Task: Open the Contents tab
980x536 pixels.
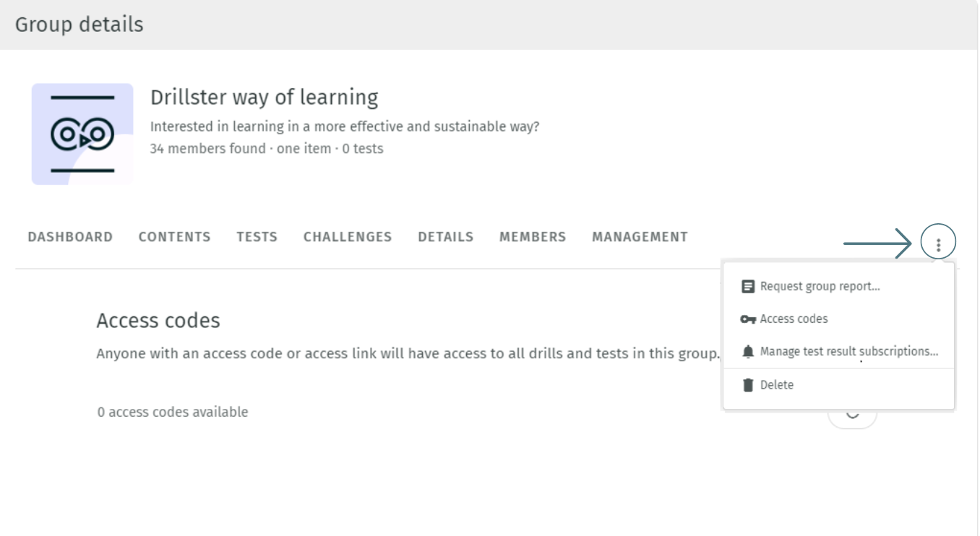Action: 174,237
